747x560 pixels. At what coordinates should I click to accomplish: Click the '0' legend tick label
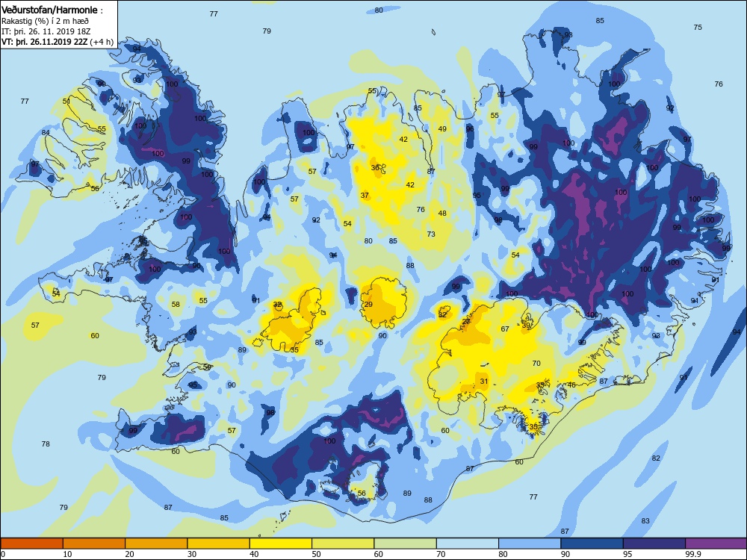pyautogui.click(x=3, y=554)
